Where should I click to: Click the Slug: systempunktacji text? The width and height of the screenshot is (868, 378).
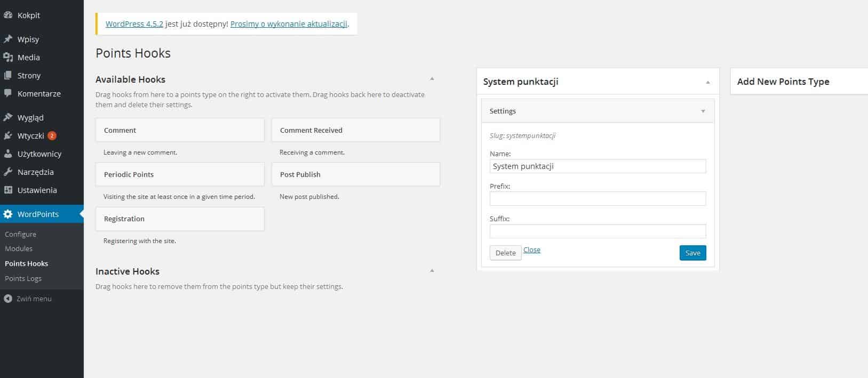(522, 136)
